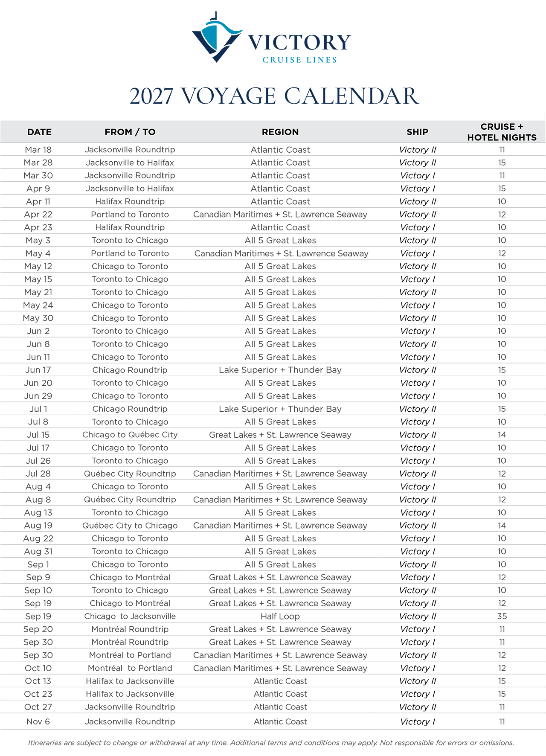Image resolution: width=546 pixels, height=756 pixels.
Task: Select the FROM / TO column header
Action: click(x=130, y=132)
